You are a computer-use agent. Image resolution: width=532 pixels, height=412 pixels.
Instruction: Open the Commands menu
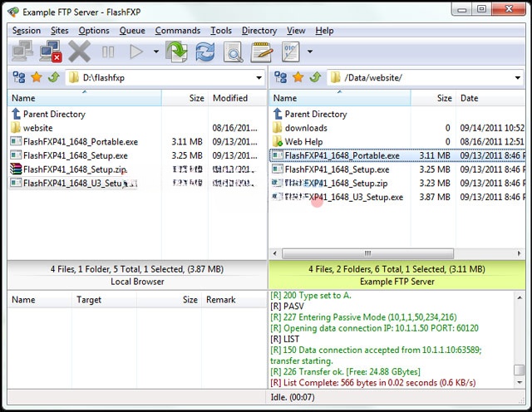coord(178,31)
